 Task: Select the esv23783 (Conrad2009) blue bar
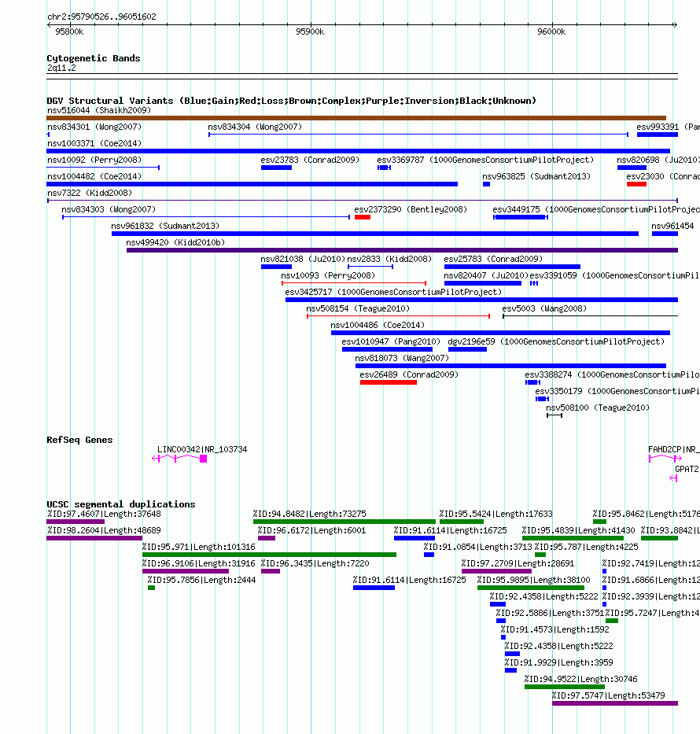point(276,168)
